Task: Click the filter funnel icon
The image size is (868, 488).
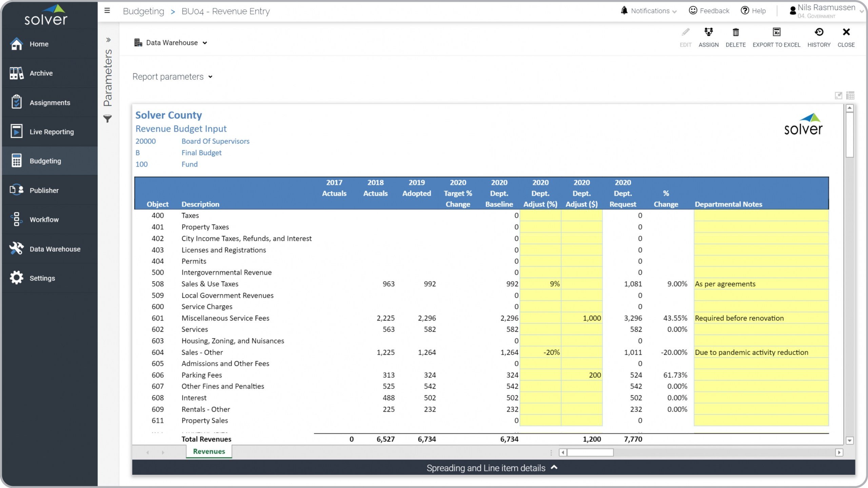Action: tap(107, 119)
